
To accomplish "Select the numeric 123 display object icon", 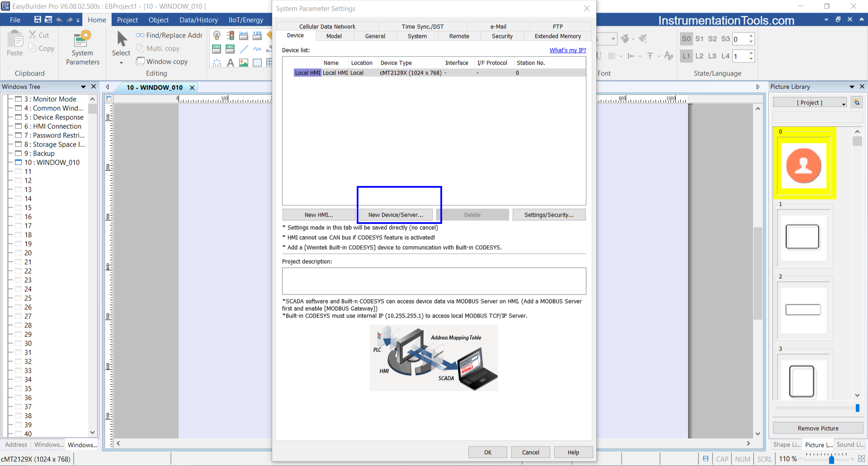I will tap(257, 35).
